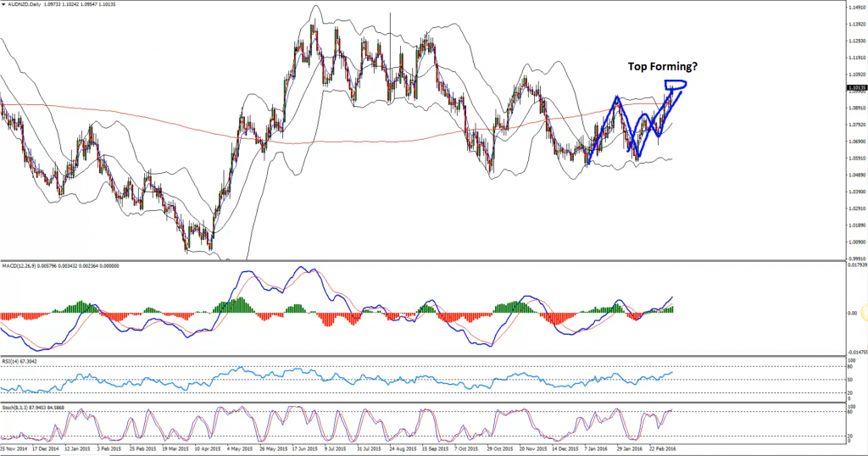Click the 1.06900 price axis label
Viewport: 868px width, 456px height.
coord(858,142)
